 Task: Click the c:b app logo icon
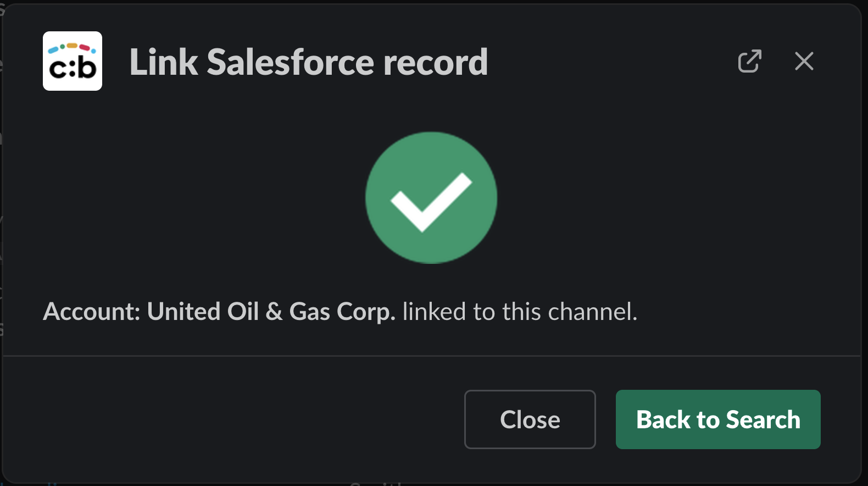coord(73,61)
